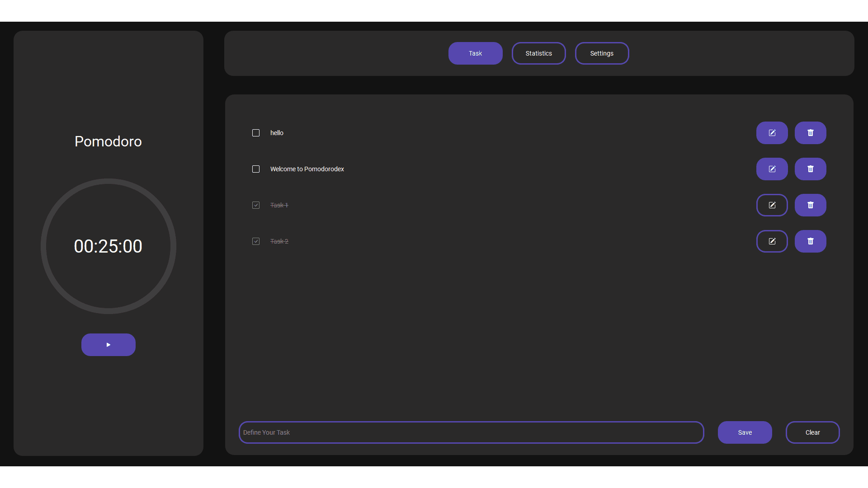The image size is (868, 488).
Task: Uncheck the Task 1 checkbox
Action: pos(256,205)
